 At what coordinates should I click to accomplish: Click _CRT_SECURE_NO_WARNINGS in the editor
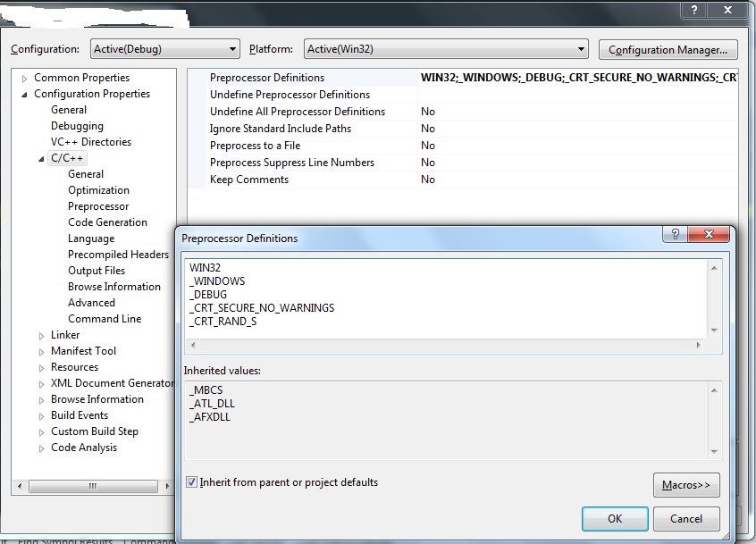coord(262,308)
